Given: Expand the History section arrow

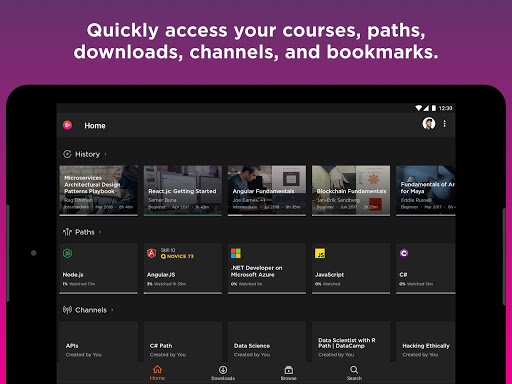Looking at the screenshot, I should pyautogui.click(x=106, y=154).
